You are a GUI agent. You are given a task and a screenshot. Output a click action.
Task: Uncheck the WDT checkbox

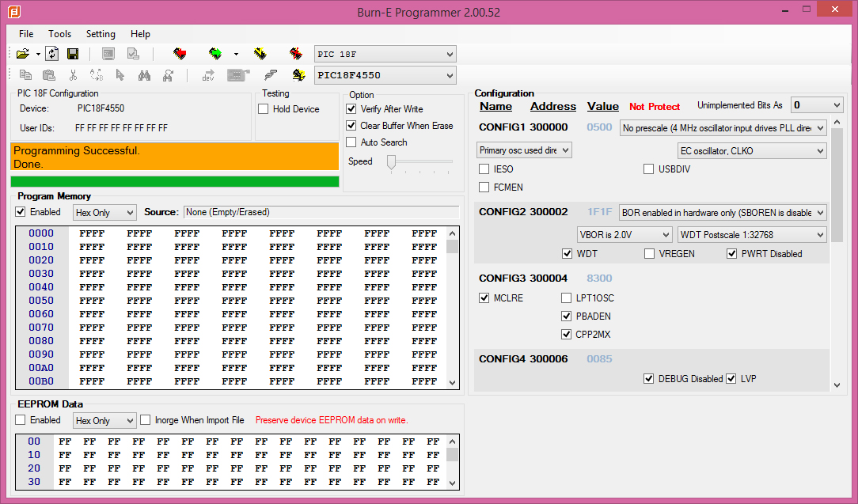(567, 253)
